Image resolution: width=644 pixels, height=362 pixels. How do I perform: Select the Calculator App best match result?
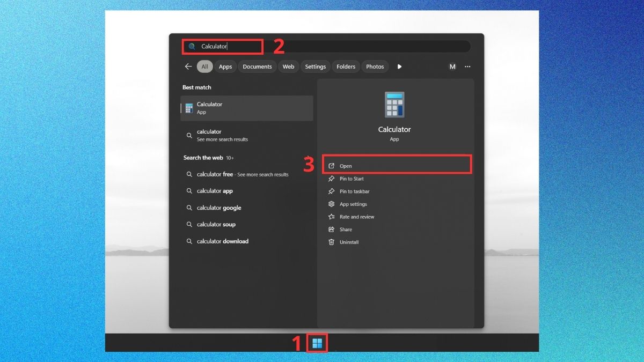(x=247, y=108)
